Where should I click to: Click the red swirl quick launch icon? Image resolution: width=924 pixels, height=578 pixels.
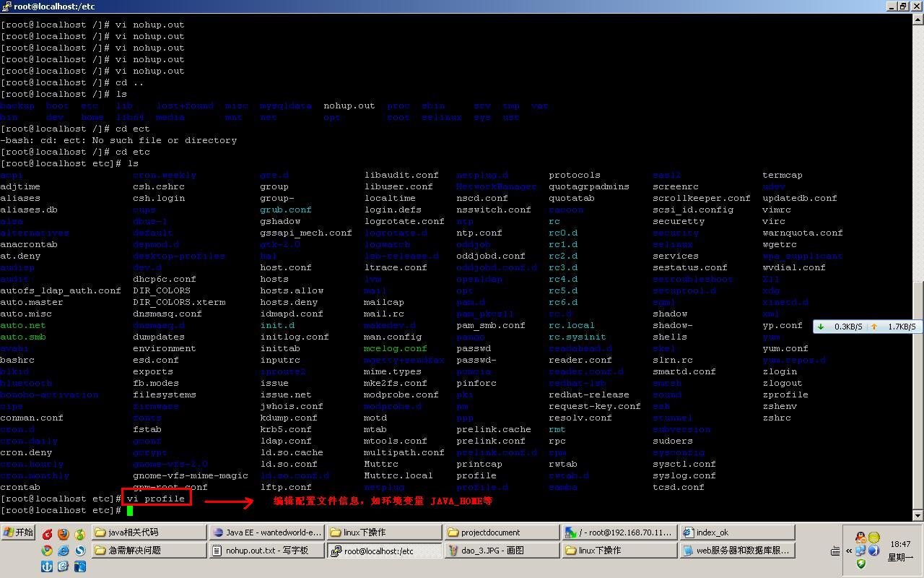tap(48, 534)
